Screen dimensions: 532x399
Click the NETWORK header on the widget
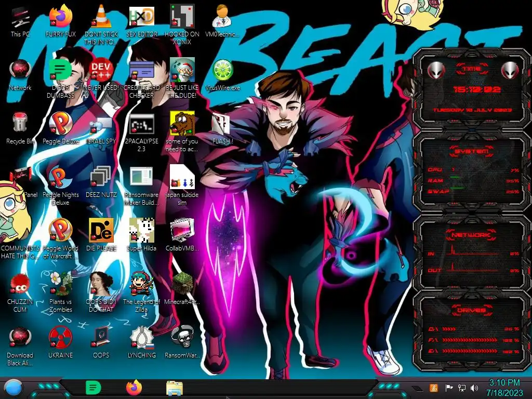[x=471, y=235]
